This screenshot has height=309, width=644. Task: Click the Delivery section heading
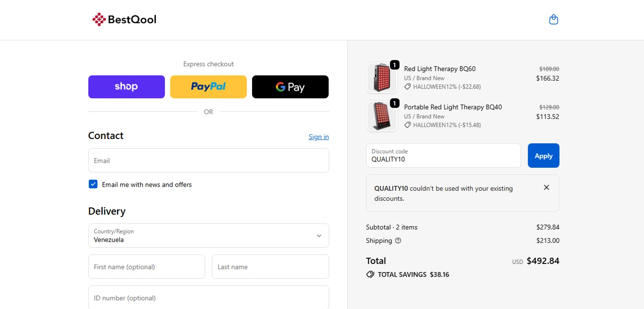[x=107, y=211]
